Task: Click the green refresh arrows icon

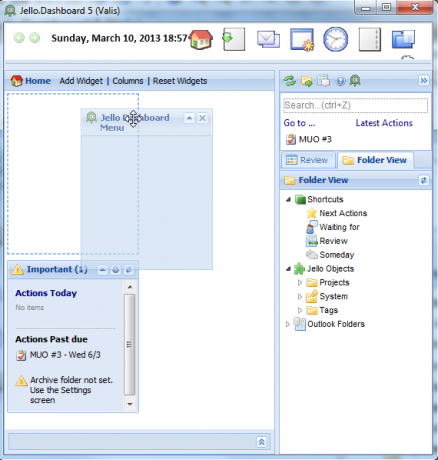Action: (x=290, y=81)
